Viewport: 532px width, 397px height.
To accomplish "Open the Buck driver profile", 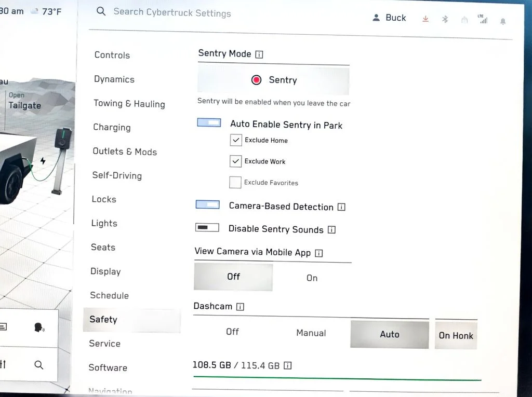I will (389, 18).
